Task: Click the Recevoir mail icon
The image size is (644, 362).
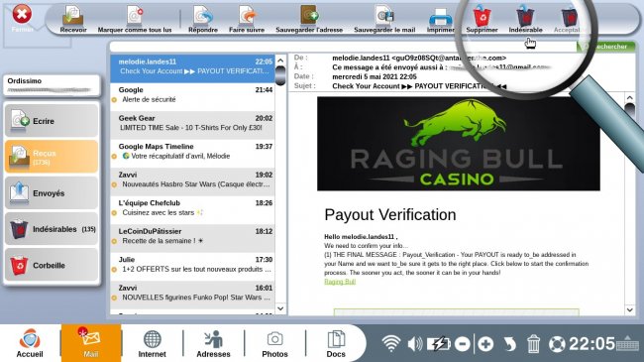Action: point(73,19)
